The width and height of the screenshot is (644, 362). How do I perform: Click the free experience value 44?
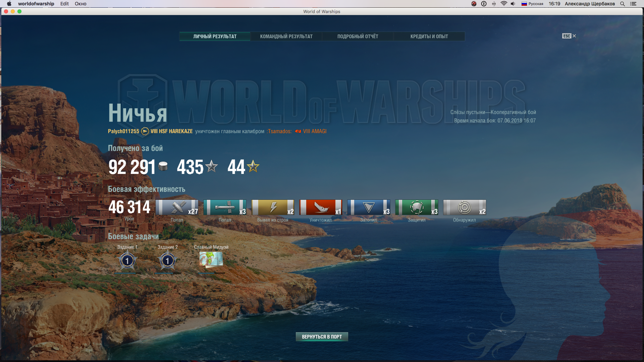point(236,167)
